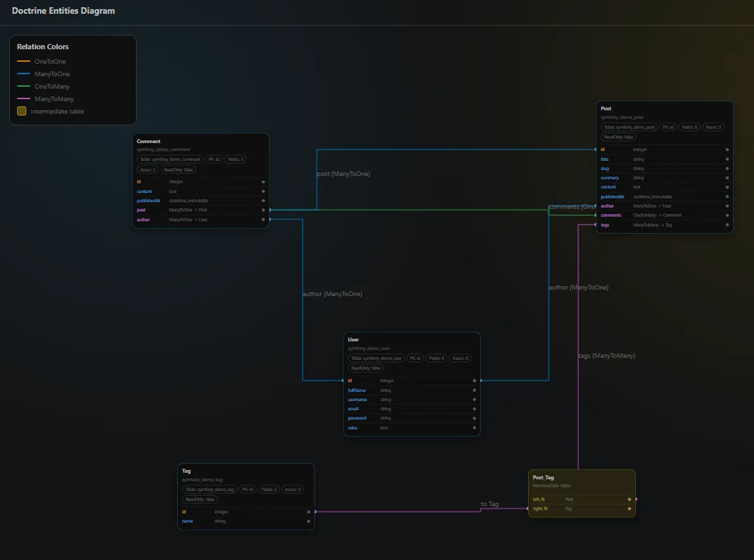Click the Intermediate table color swatch in legend
The width and height of the screenshot is (754, 560).
[x=22, y=111]
